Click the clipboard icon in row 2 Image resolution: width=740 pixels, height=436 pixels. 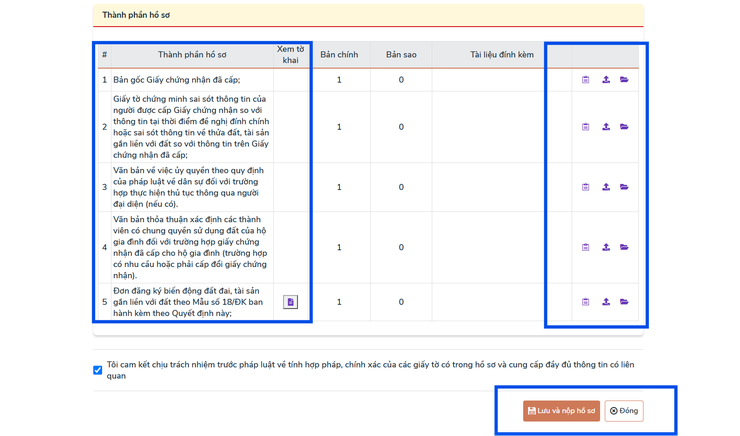click(x=585, y=127)
